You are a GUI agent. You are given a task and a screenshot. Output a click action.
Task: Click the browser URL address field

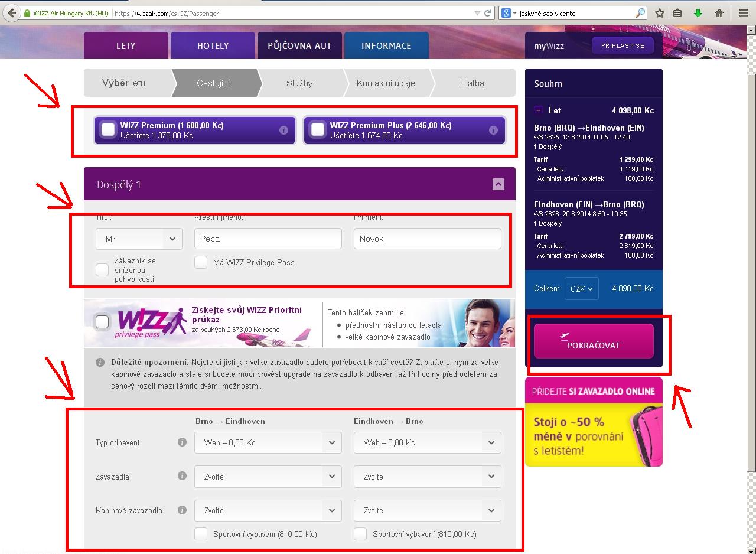[292, 13]
